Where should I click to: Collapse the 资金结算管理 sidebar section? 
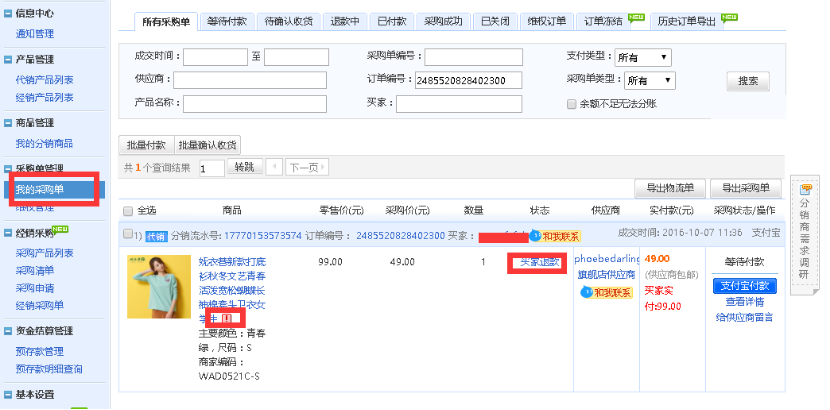pyautogui.click(x=8, y=331)
